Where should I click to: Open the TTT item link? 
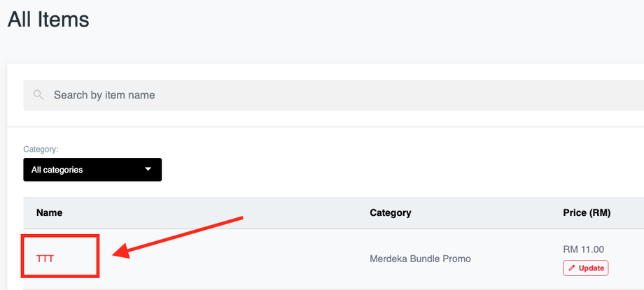coord(45,259)
